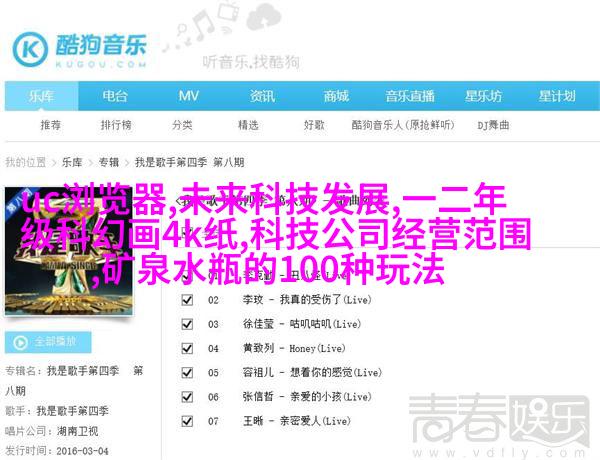This screenshot has width=600, height=460.
Task: Uncheck track 06 张信哲 checkbox
Action: click(x=187, y=397)
